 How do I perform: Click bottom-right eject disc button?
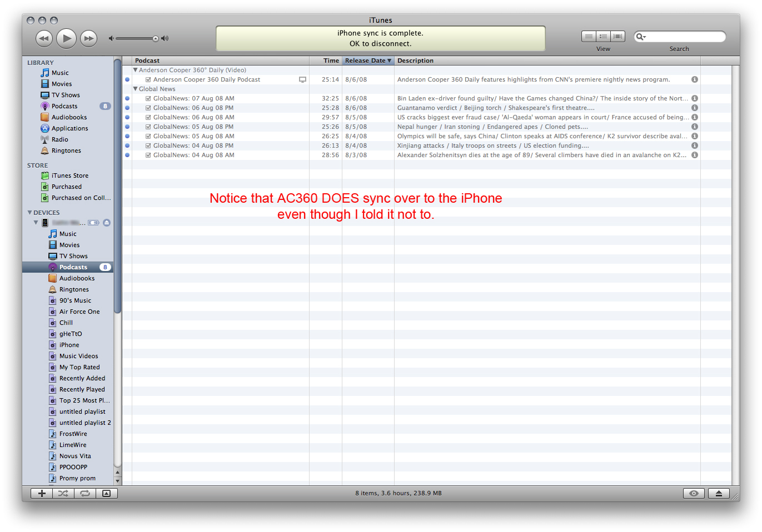[719, 493]
